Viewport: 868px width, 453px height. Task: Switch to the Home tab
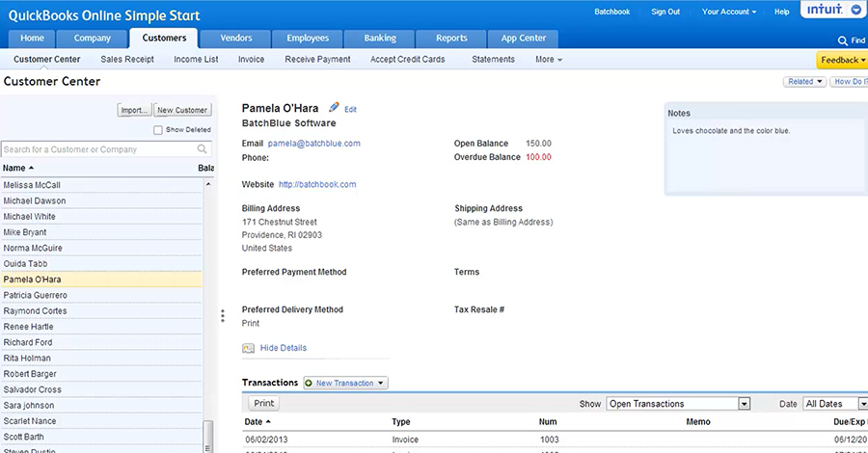pyautogui.click(x=32, y=39)
